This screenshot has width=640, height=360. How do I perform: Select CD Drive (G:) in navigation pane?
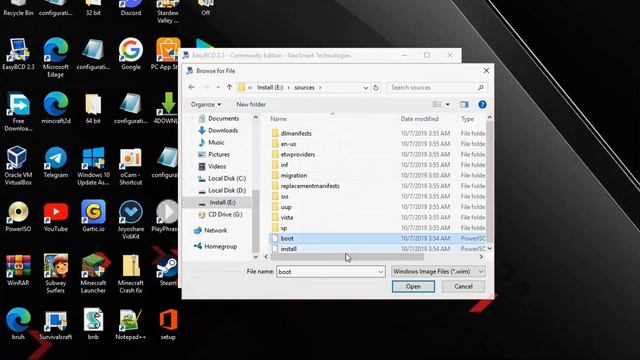225,214
